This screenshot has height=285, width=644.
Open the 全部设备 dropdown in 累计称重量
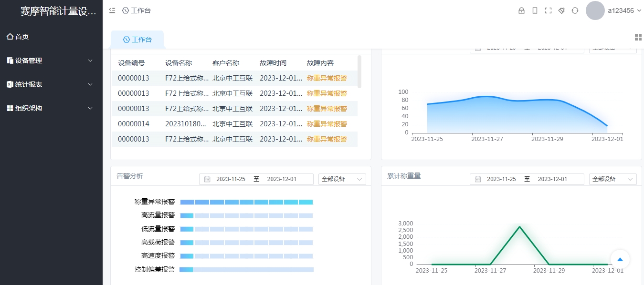(x=612, y=179)
